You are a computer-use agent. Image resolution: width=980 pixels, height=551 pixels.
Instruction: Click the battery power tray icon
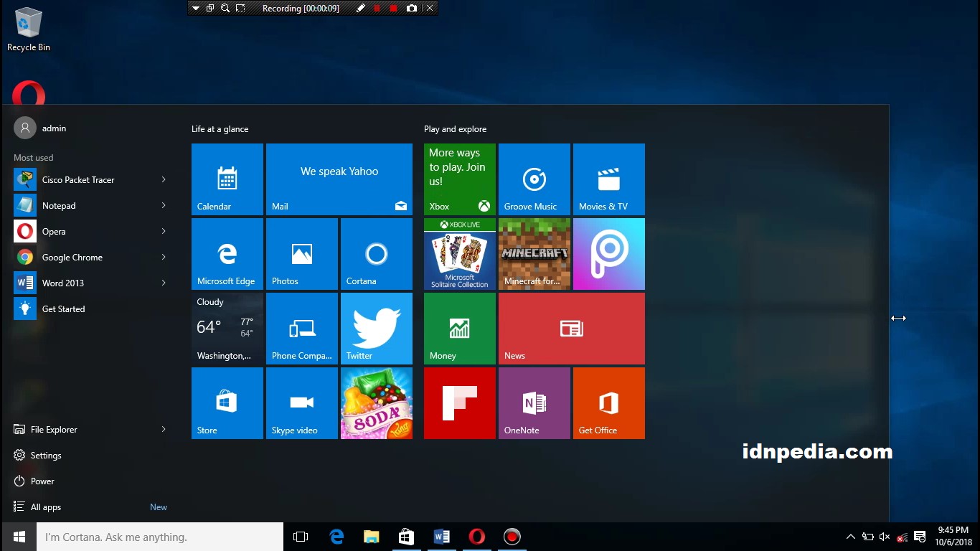pyautogui.click(x=868, y=537)
